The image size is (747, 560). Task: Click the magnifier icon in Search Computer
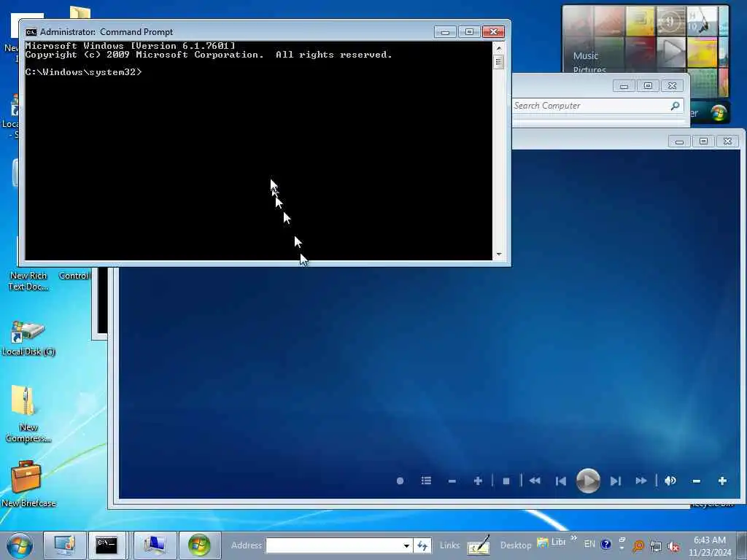click(675, 106)
